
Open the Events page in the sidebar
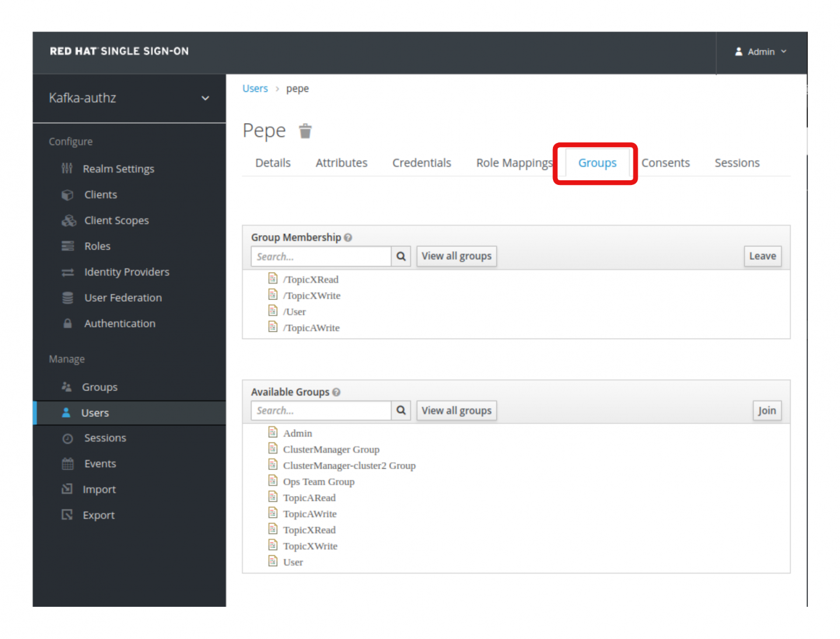(100, 463)
